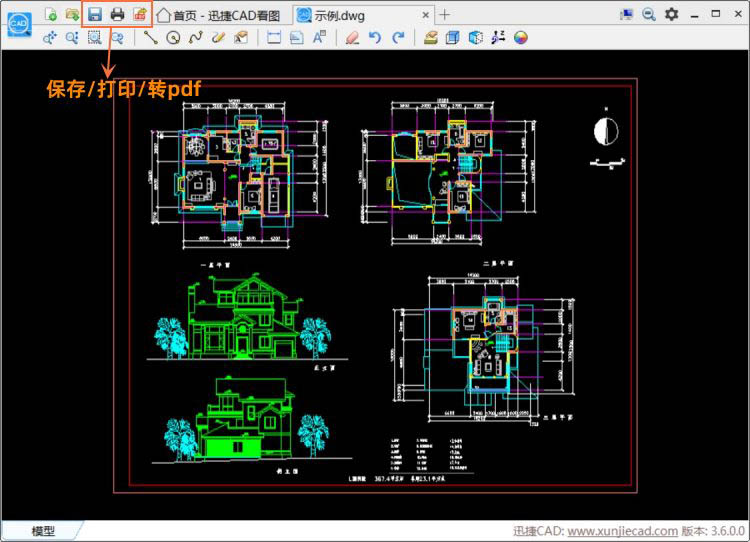Image resolution: width=750 pixels, height=542 pixels.
Task: Select the pencil freehand tool
Action: coord(218,37)
